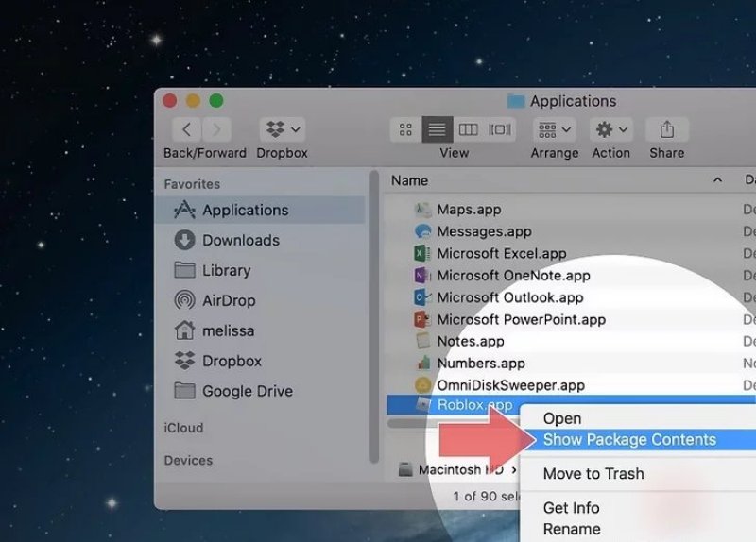Click the Outlook app icon
The image size is (756, 542).
(422, 297)
